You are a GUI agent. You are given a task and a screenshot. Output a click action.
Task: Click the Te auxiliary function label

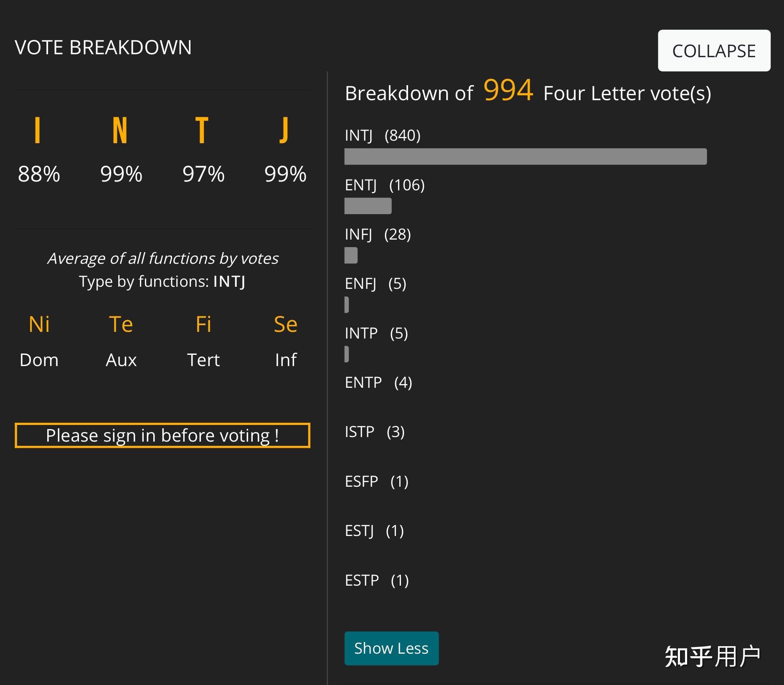pyautogui.click(x=121, y=324)
